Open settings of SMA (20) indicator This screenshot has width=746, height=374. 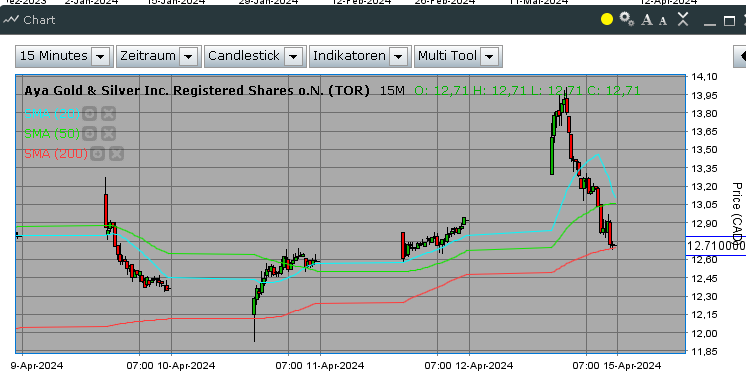[89, 114]
